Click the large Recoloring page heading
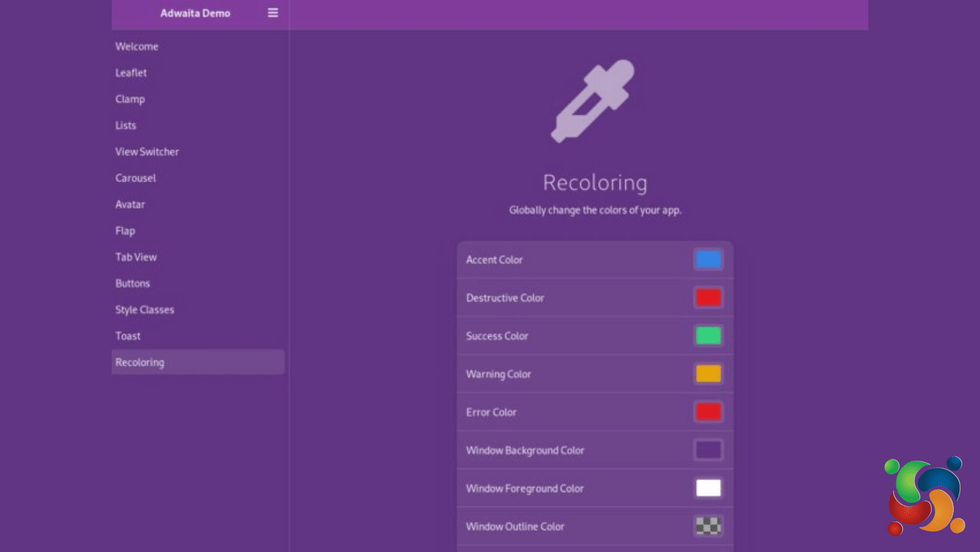980x552 pixels. [595, 183]
